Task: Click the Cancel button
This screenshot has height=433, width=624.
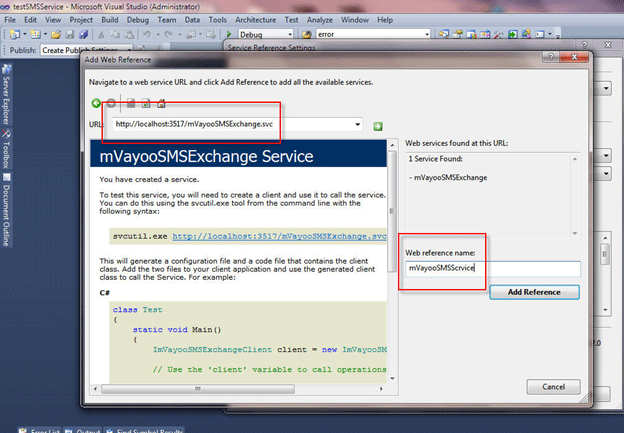Action: click(553, 387)
